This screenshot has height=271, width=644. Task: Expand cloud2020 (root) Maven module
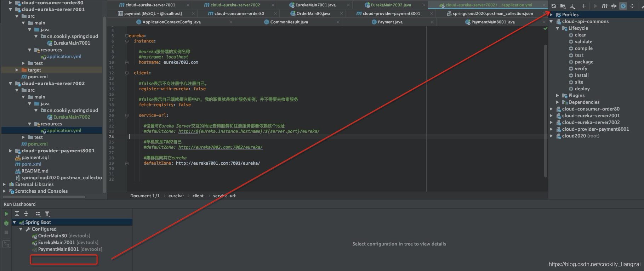pyautogui.click(x=551, y=136)
